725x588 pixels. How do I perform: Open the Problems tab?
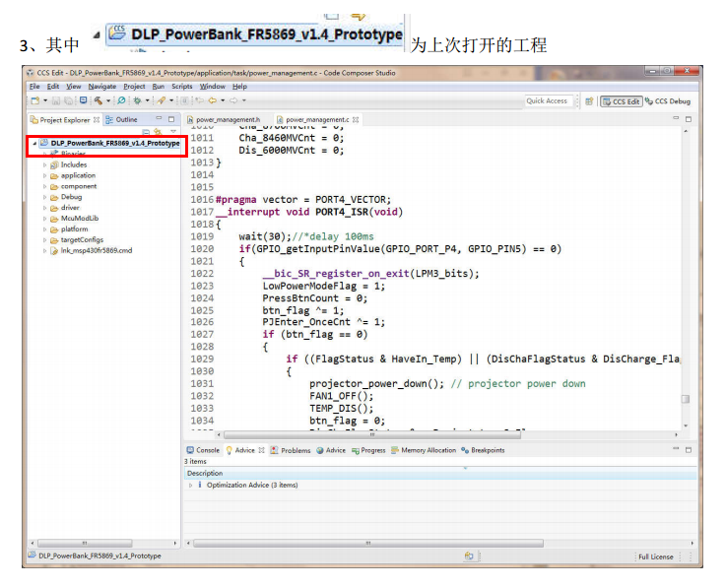pos(291,450)
